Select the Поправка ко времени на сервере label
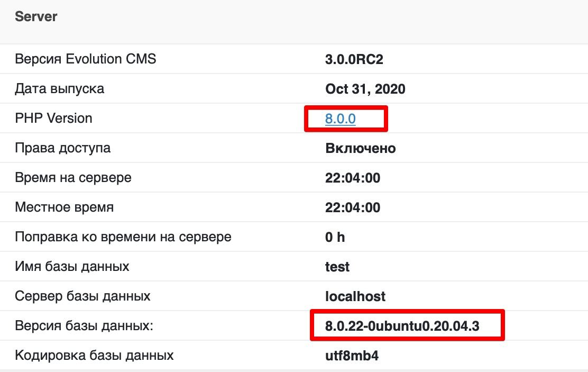Screen dimensions: 588x372 coord(123,237)
